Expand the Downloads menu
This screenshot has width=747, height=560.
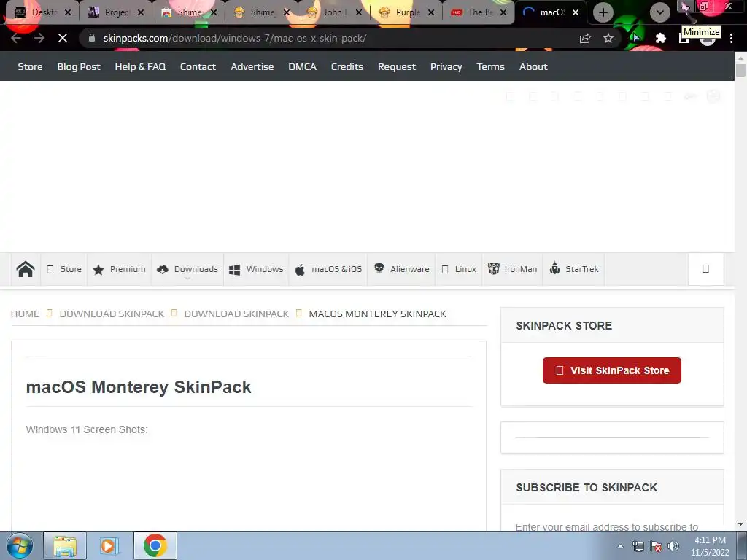[x=187, y=269]
